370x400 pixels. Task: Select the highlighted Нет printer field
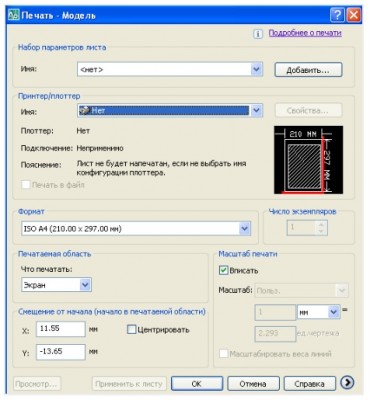pos(164,111)
